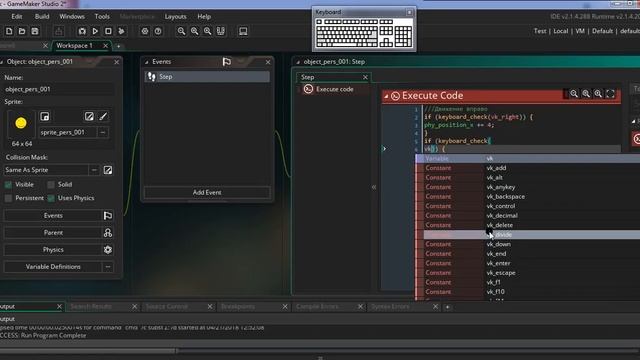Image resolution: width=640 pixels, height=360 pixels.
Task: Edit the sprite image with the brush icon
Action: tap(103, 117)
